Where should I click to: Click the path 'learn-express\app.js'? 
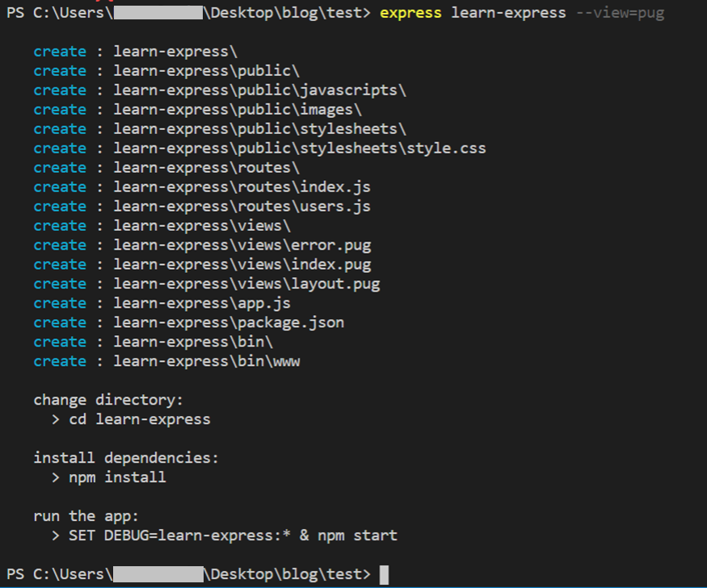tap(202, 303)
